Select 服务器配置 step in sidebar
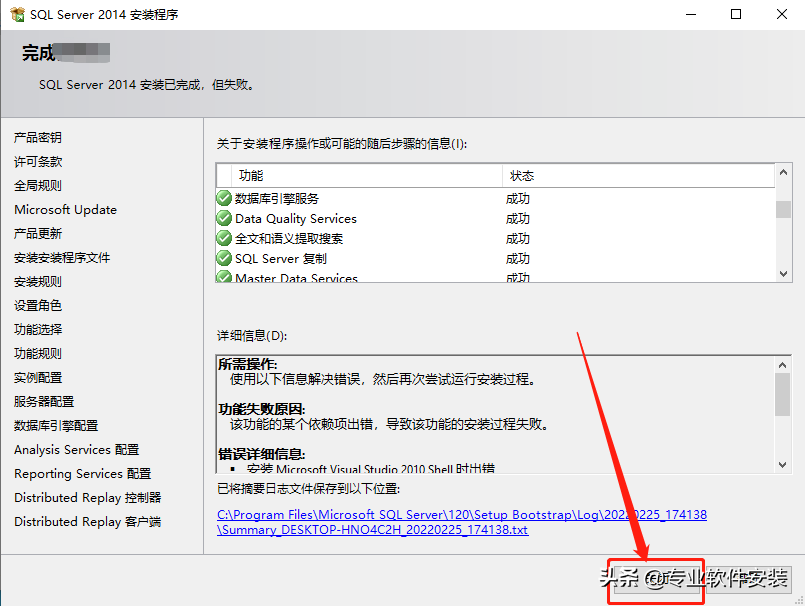Image resolution: width=805 pixels, height=606 pixels. click(x=44, y=402)
